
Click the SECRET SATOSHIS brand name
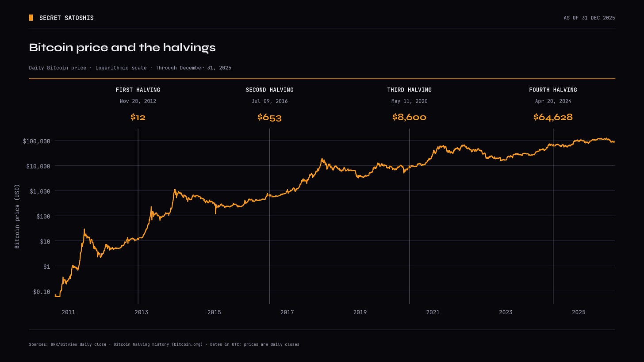pyautogui.click(x=66, y=18)
